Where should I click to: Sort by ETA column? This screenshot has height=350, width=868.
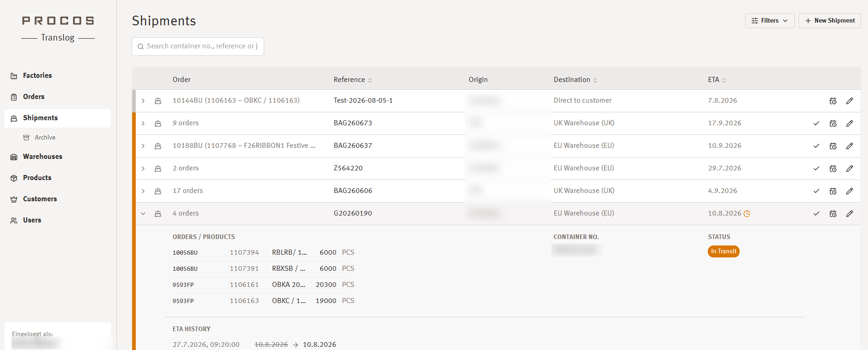(x=717, y=80)
